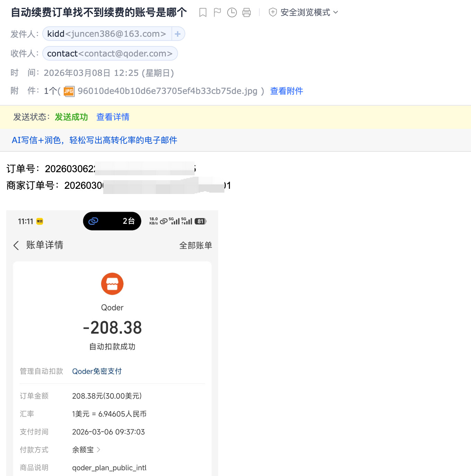The image size is (471, 476).
Task: Click the phone status bar time 11:11
Action: 26,221
